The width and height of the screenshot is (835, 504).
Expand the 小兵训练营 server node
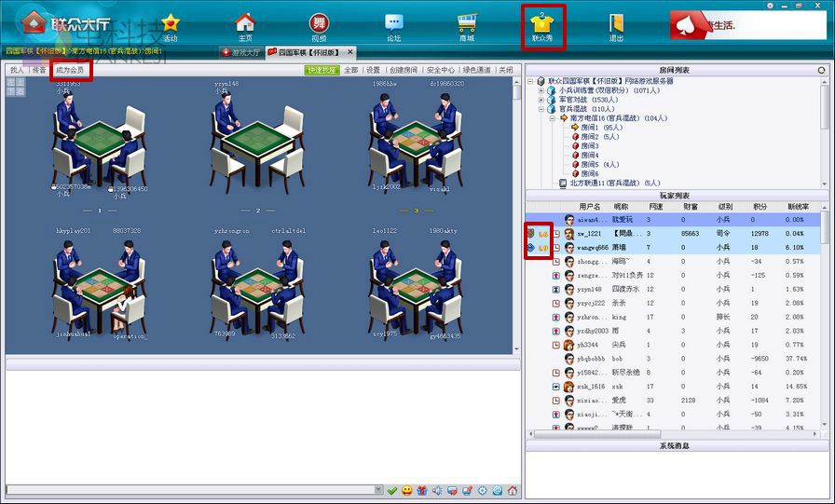pyautogui.click(x=540, y=90)
